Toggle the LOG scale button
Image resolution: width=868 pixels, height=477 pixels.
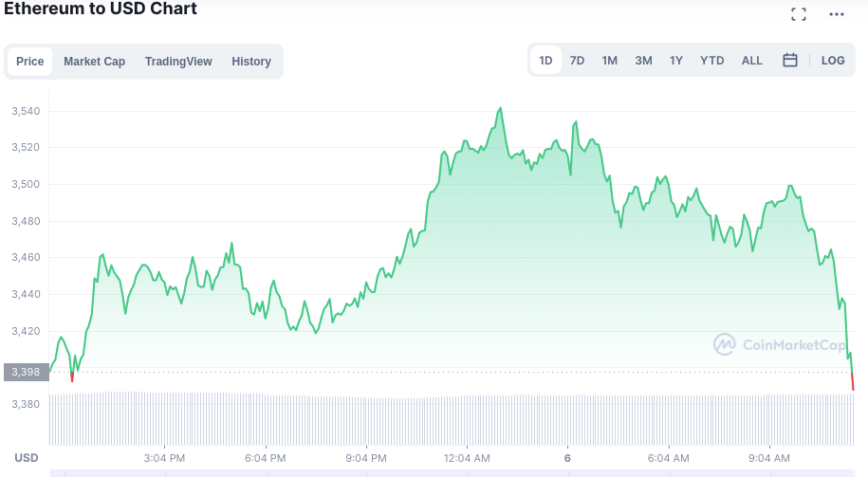[833, 61]
